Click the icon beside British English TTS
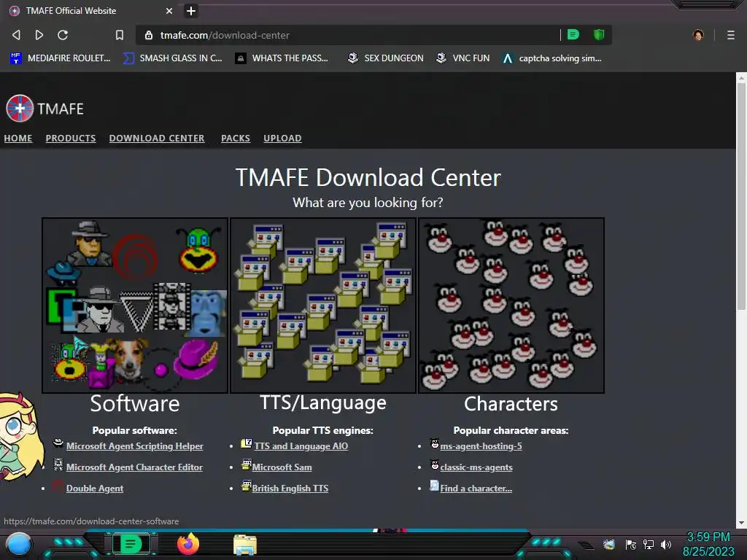 [247, 485]
